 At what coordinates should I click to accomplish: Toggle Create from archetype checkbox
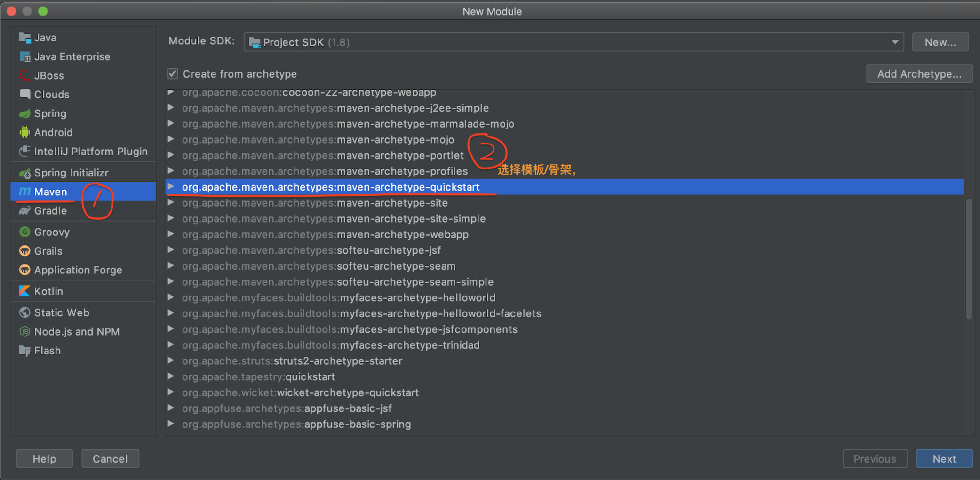click(x=173, y=74)
